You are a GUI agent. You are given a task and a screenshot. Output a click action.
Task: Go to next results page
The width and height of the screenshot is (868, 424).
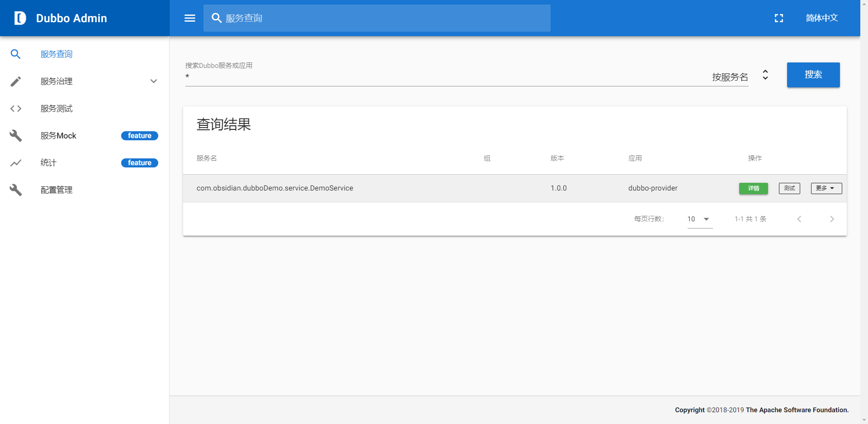click(832, 219)
